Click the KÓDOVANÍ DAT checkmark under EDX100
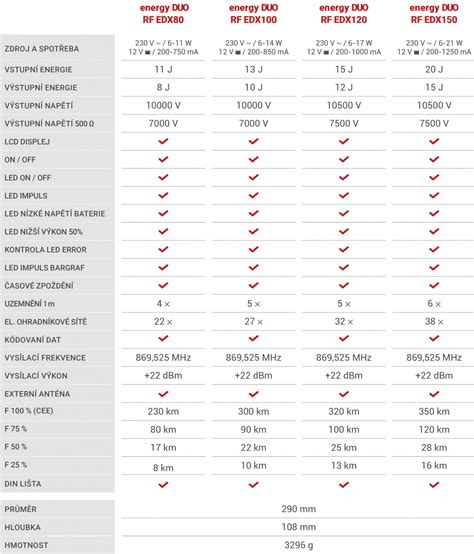The width and height of the screenshot is (474, 554). [254, 338]
